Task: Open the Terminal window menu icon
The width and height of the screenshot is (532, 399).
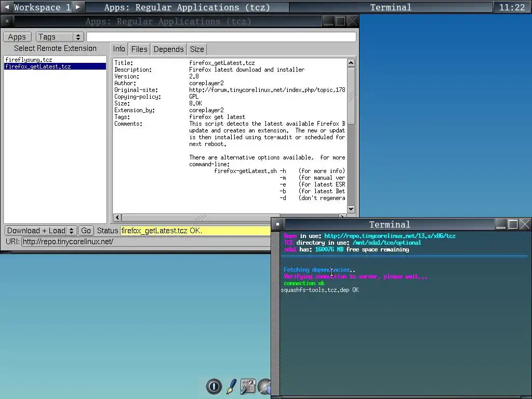Action: (277, 224)
